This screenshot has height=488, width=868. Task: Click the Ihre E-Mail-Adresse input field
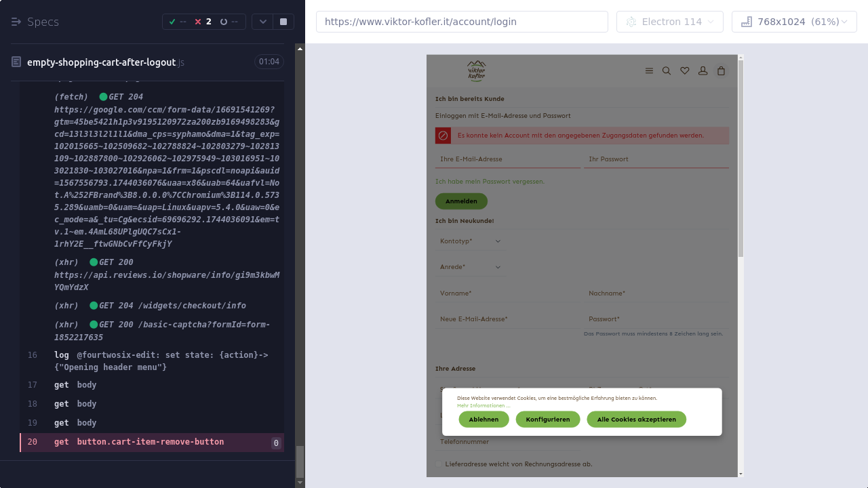pos(507,159)
